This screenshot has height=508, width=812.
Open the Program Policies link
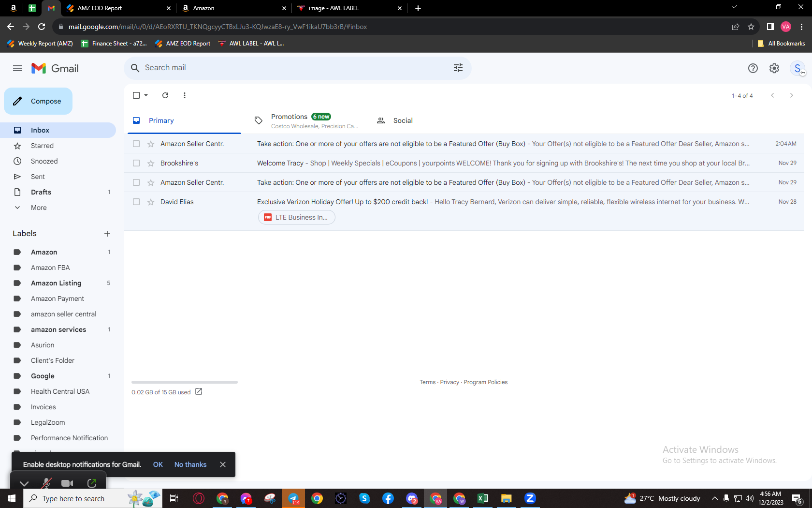click(x=486, y=382)
